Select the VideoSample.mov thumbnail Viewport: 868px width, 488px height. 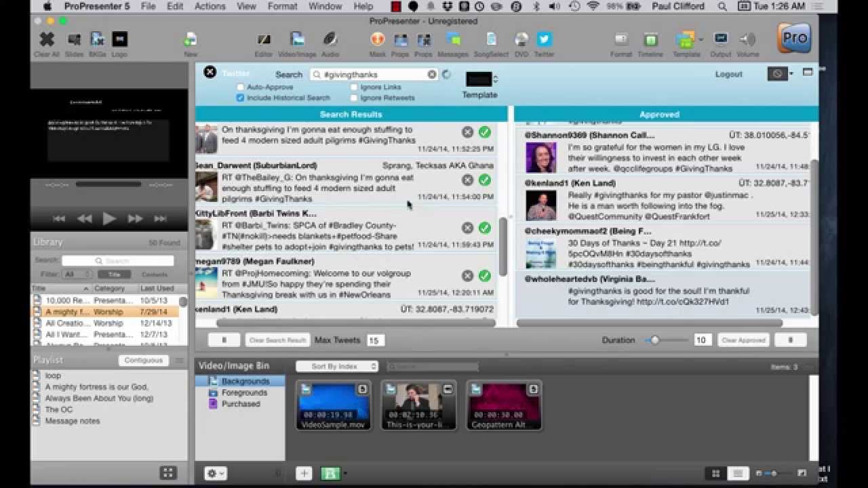(334, 405)
